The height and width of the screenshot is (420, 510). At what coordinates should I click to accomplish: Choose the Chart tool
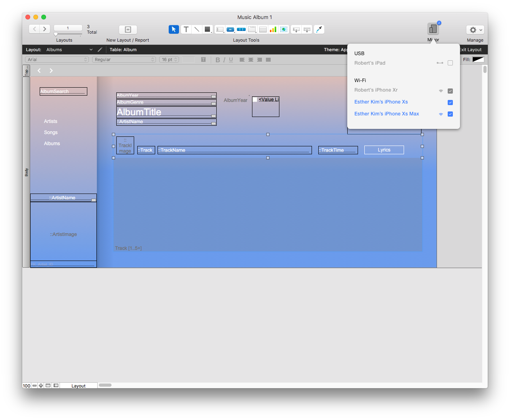pos(273,29)
